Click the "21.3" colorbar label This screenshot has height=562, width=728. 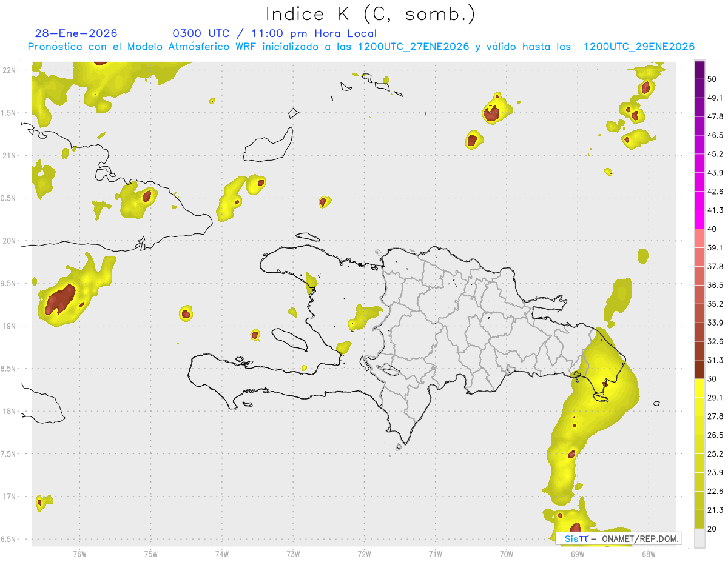(x=715, y=510)
